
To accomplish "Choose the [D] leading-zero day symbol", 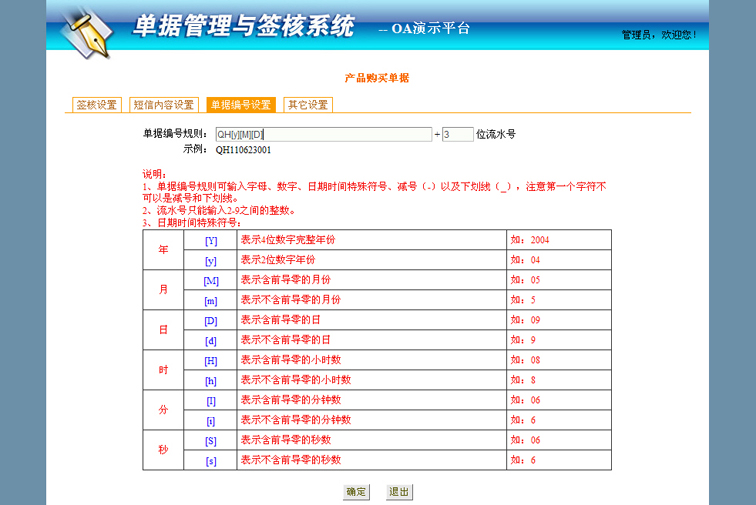I will tap(211, 320).
